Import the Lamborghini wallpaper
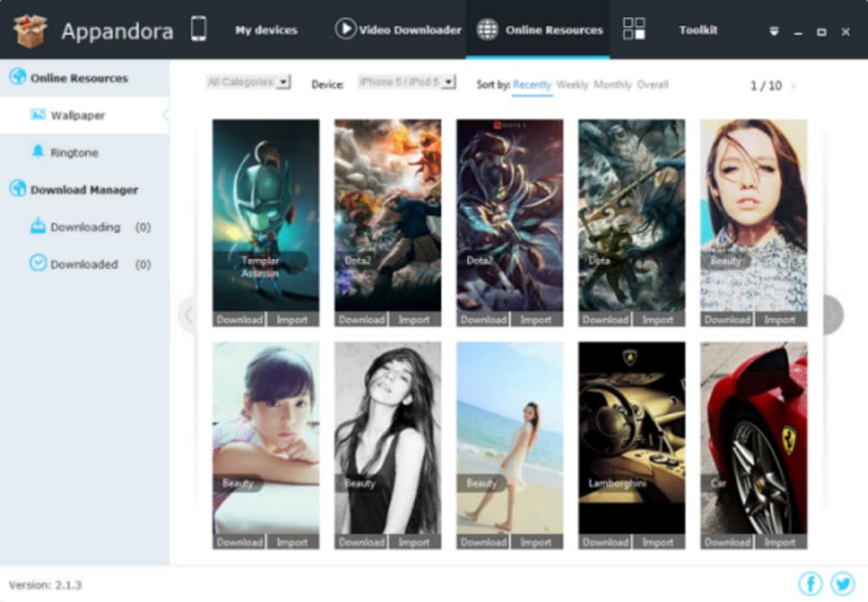 658,542
